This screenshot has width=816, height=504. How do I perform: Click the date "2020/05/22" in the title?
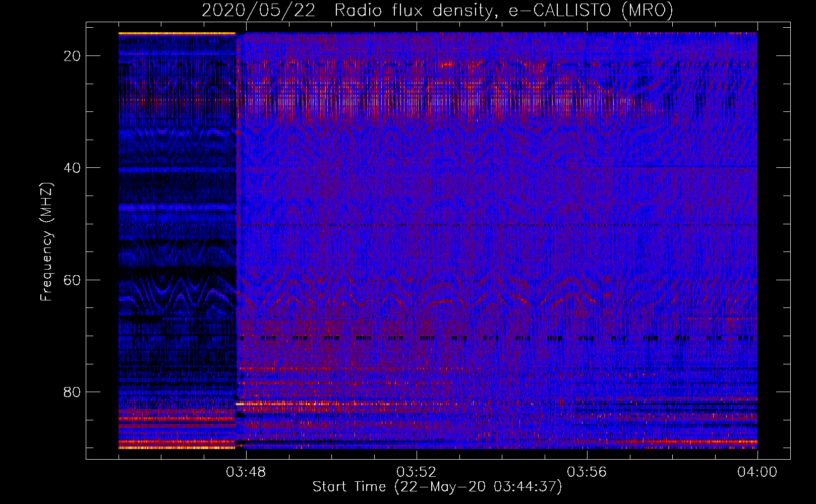258,11
